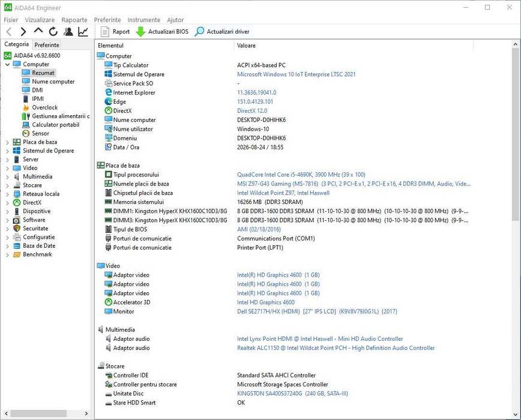Open the graph chart toolbar icon
This screenshot has width=521, height=420.
pos(83,32)
